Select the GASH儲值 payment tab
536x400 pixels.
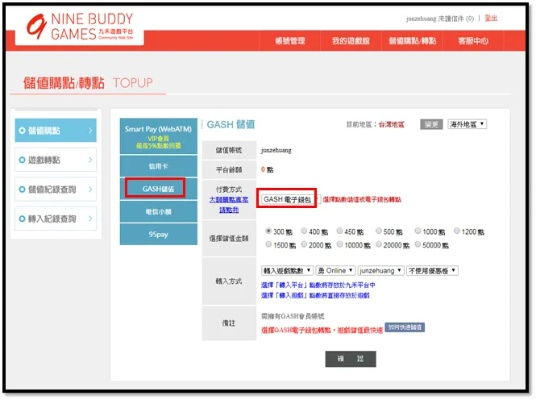coord(158,188)
